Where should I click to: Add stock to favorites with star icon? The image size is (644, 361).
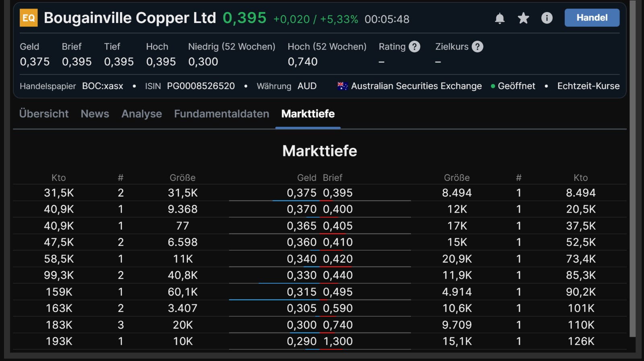523,18
